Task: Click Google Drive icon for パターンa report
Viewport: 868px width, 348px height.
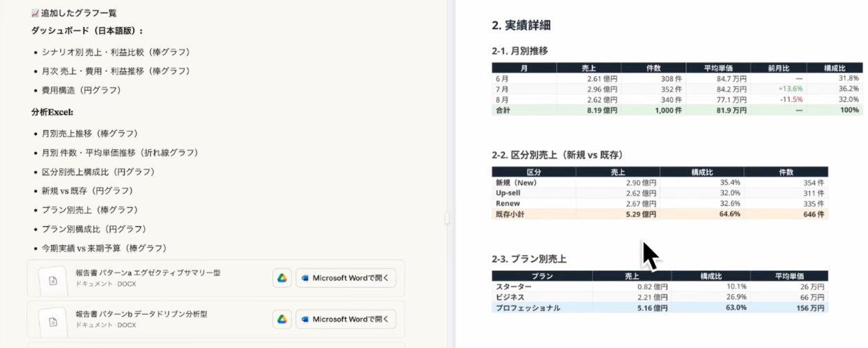Action: (x=282, y=278)
